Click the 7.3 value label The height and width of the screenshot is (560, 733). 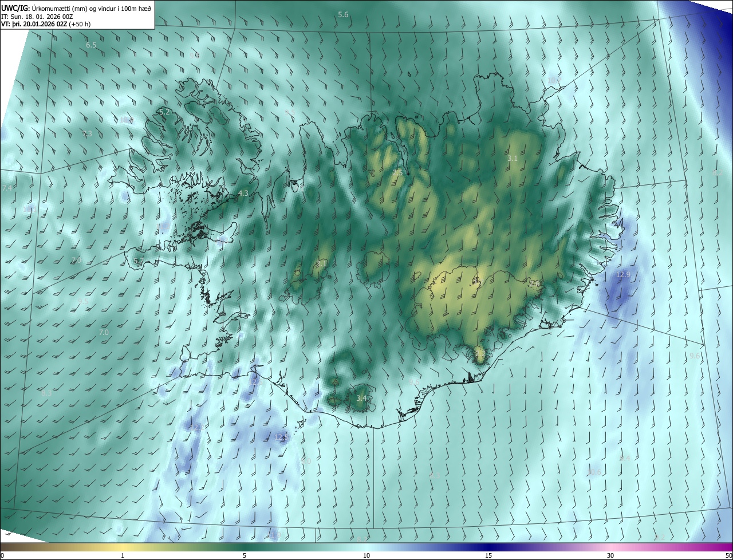pos(87,133)
